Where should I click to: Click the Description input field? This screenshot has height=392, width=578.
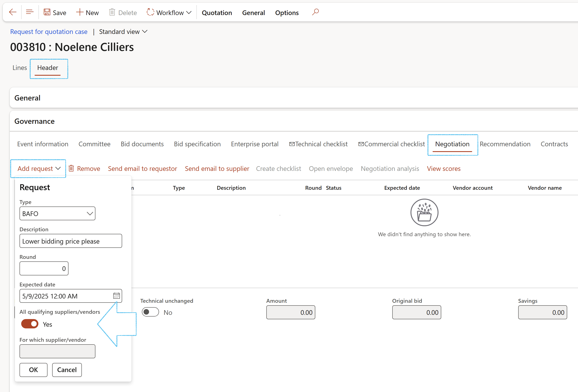coord(71,241)
